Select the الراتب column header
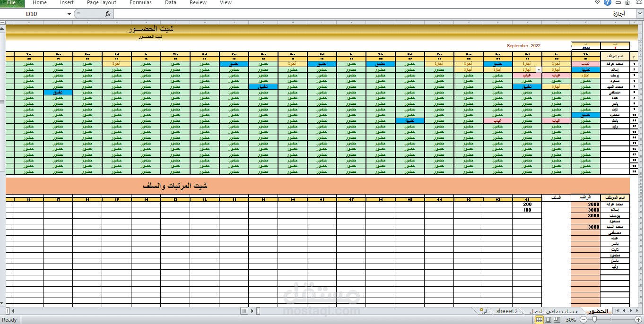This screenshot has height=324, width=644. (x=586, y=197)
